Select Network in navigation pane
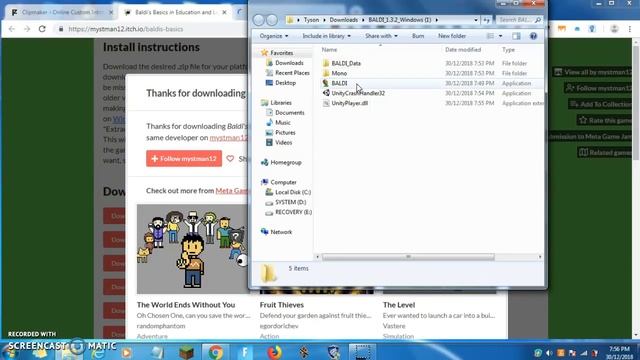 [277, 232]
